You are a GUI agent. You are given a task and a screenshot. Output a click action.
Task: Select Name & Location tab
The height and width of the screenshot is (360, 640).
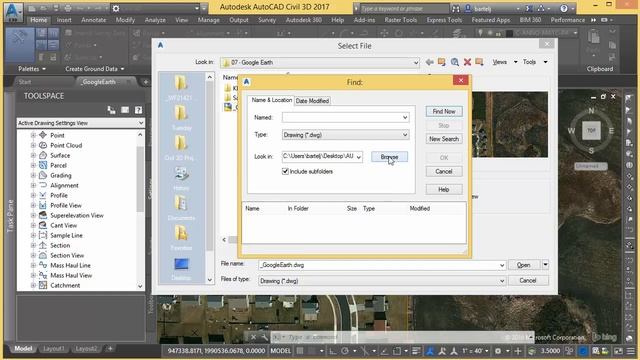[271, 100]
